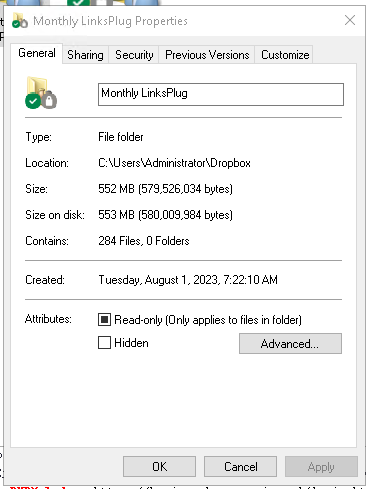
Task: Open the Security tab
Action: (134, 55)
